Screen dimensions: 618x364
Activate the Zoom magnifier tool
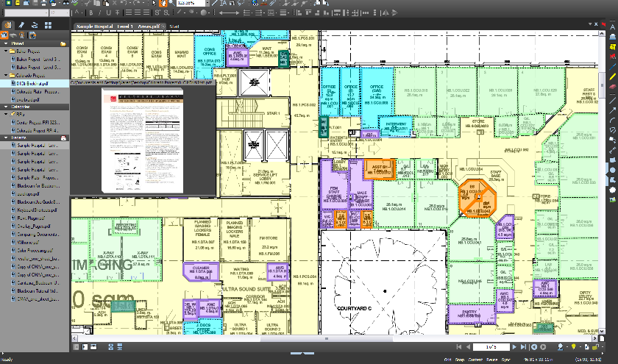(x=172, y=3)
